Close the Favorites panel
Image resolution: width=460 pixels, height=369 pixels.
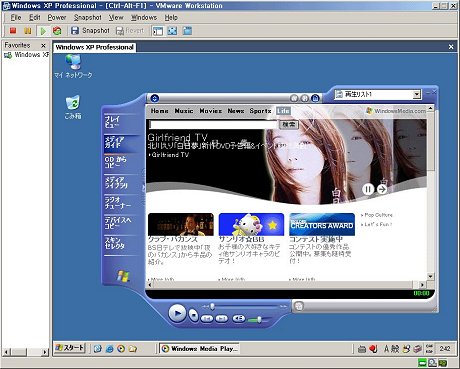pyautogui.click(x=43, y=45)
